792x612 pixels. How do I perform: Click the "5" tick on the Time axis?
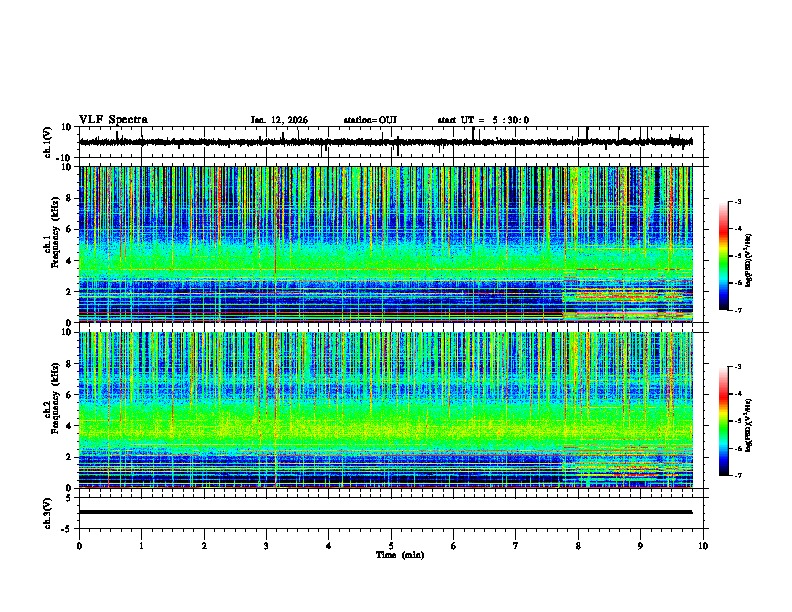391,546
